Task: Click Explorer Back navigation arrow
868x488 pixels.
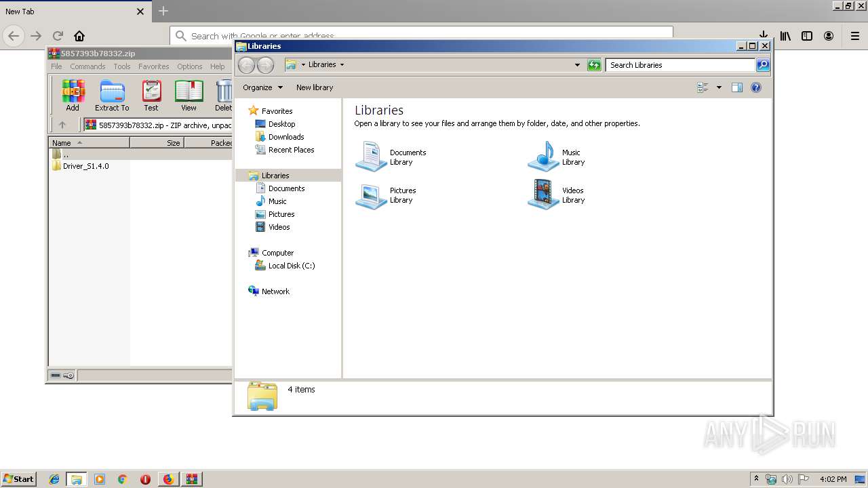Action: tap(246, 65)
